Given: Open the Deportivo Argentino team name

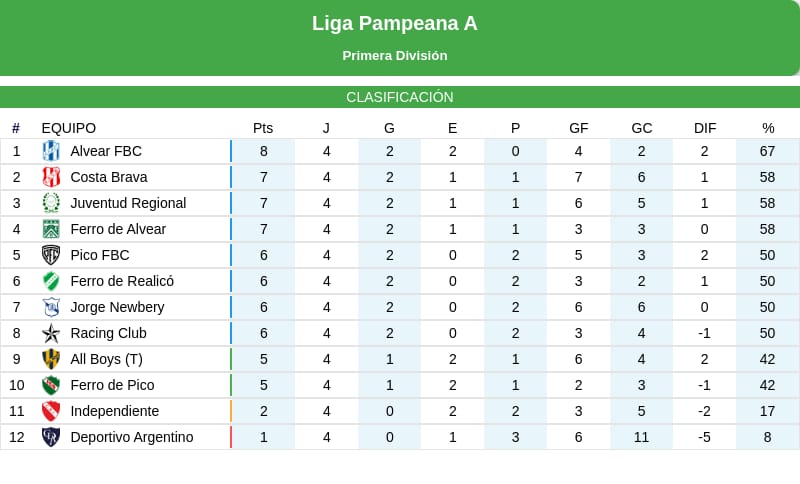Looking at the screenshot, I should coord(132,437).
